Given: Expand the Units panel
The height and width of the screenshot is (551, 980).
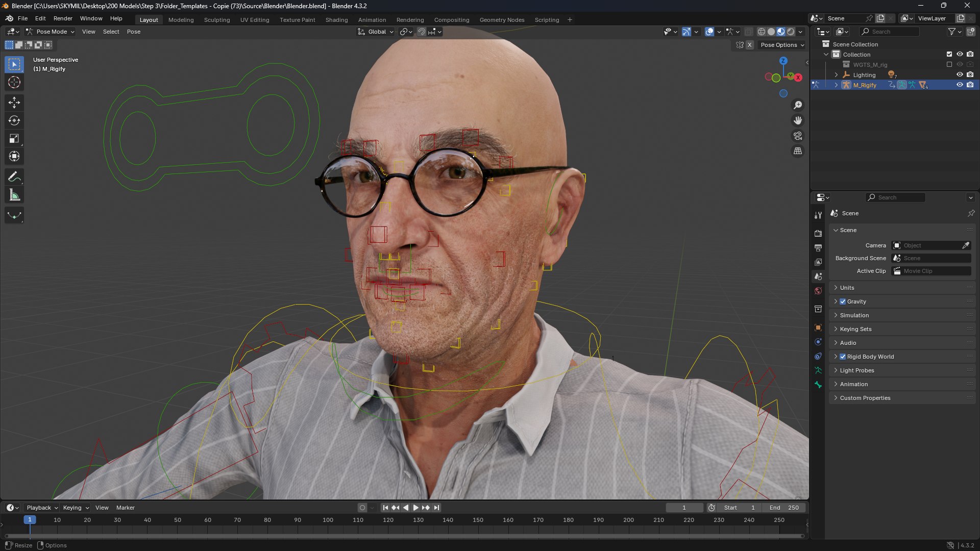Looking at the screenshot, I should [x=902, y=288].
